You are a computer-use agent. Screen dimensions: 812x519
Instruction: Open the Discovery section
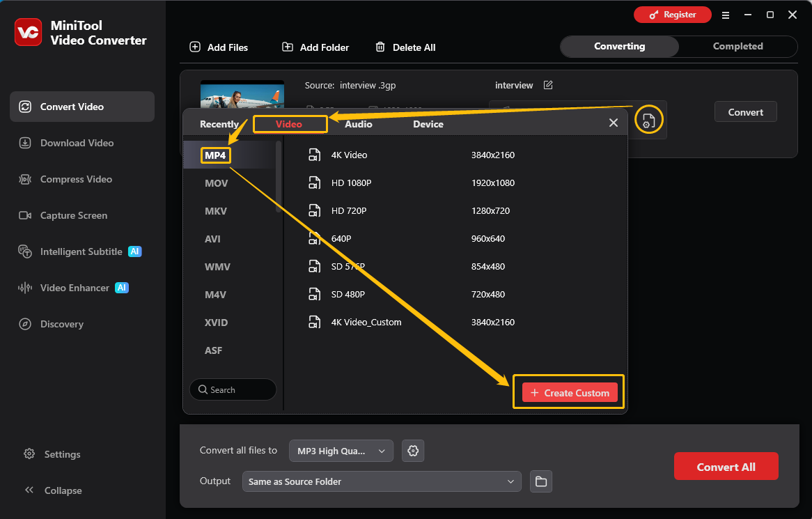[x=81, y=324]
